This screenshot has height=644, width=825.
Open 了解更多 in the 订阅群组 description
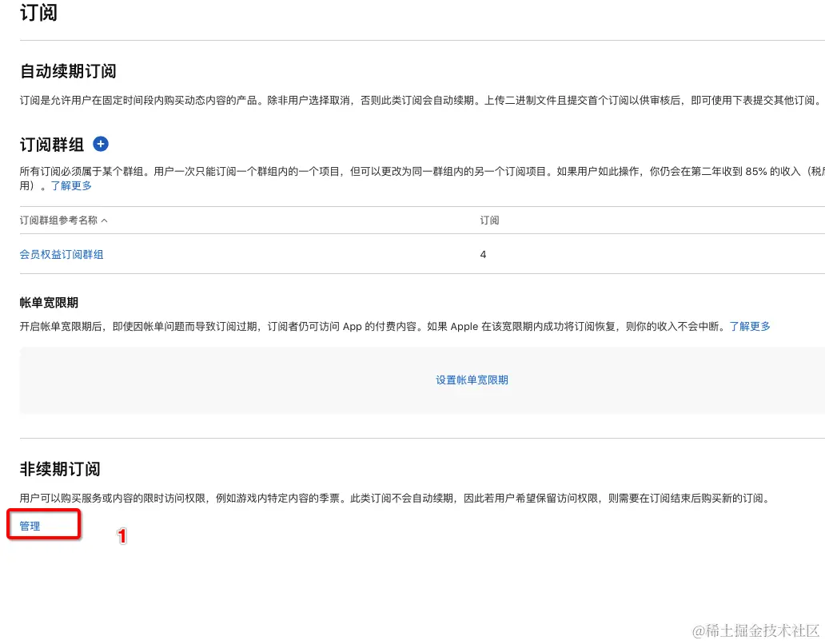point(71,185)
